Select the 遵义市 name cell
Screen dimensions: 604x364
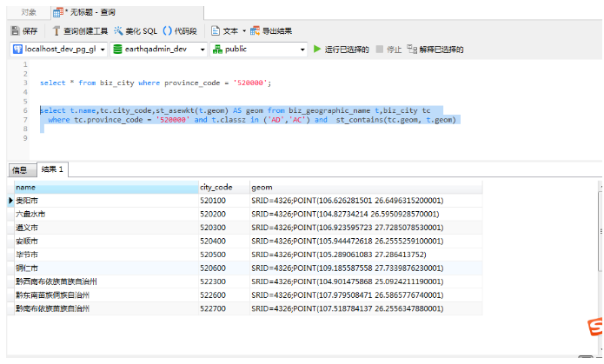[x=106, y=228]
